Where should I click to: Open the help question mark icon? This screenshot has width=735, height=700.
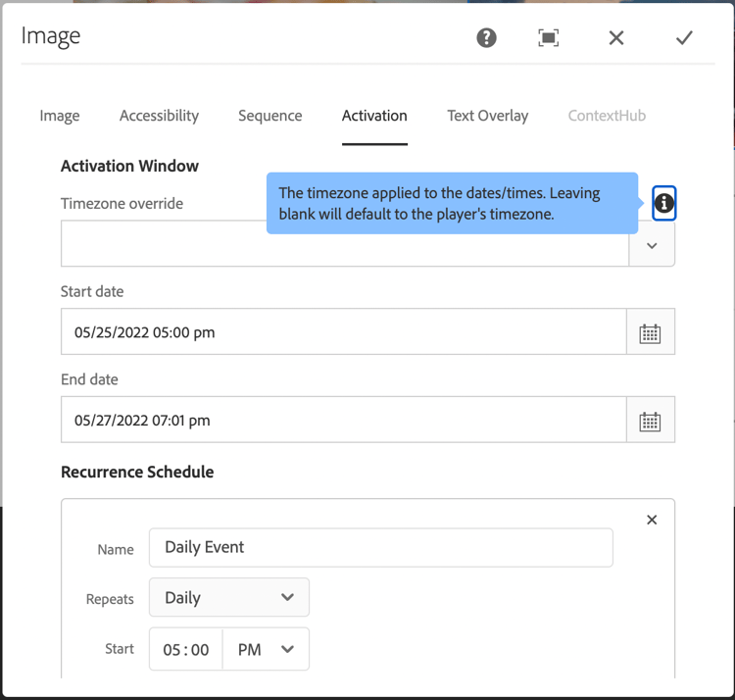point(486,38)
